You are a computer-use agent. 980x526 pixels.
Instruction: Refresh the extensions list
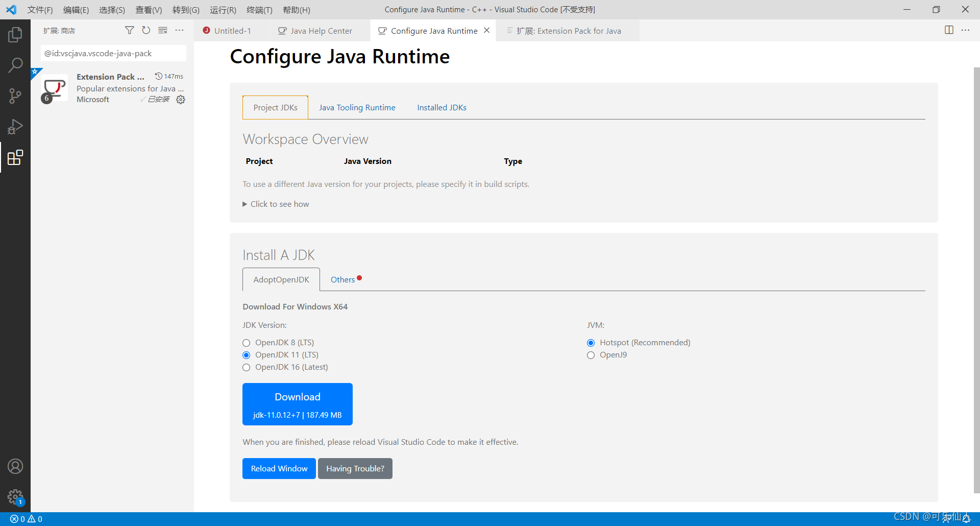coord(146,30)
